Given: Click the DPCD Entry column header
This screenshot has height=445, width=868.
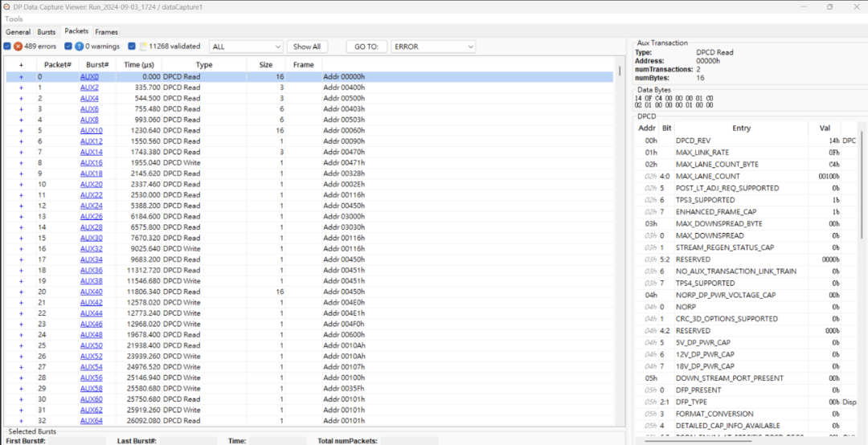Looking at the screenshot, I should 741,128.
